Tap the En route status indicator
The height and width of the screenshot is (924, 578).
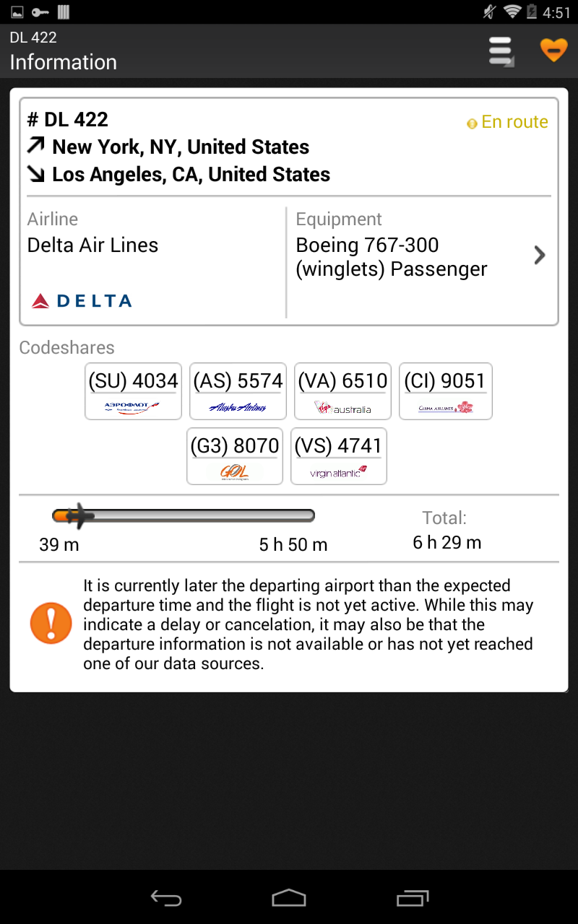pos(507,122)
